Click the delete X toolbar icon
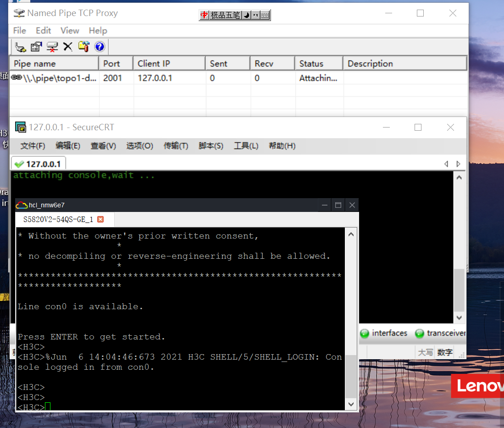Screen dimensions: 504x428 [x=68, y=47]
